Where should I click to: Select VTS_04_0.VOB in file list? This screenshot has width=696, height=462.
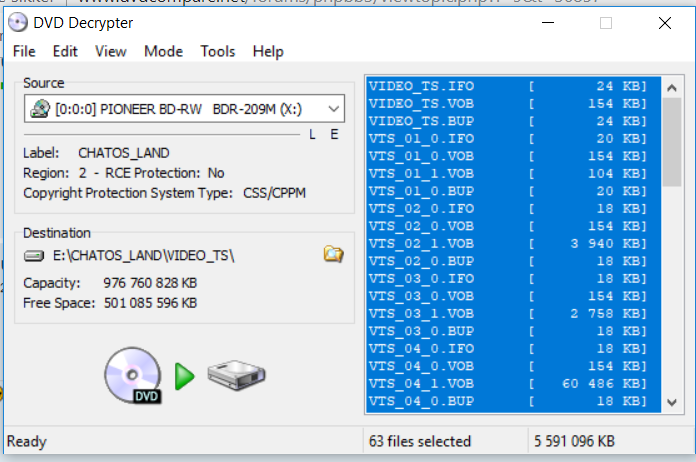click(514, 366)
